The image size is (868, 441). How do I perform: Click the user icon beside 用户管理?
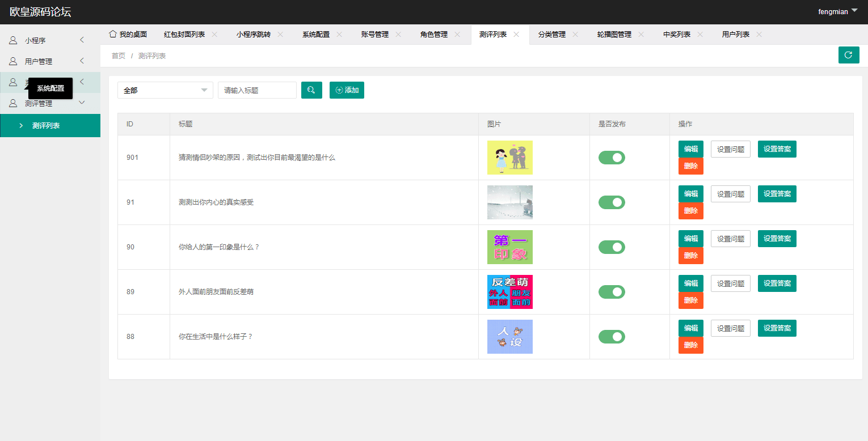pos(13,61)
